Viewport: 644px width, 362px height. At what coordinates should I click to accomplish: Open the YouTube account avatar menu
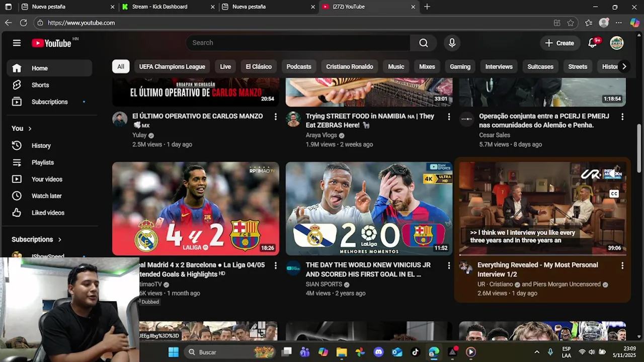coord(616,43)
